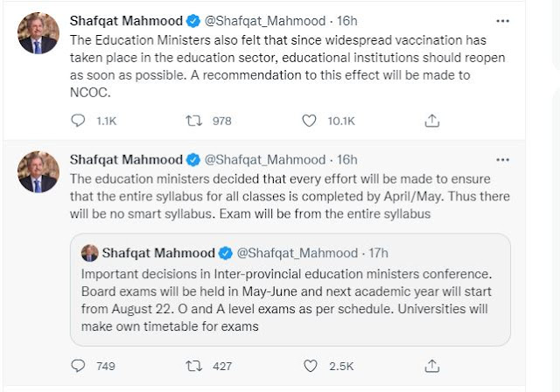Open the 17h timestamp in quoted tweet
The image size is (560, 392).
click(x=379, y=253)
